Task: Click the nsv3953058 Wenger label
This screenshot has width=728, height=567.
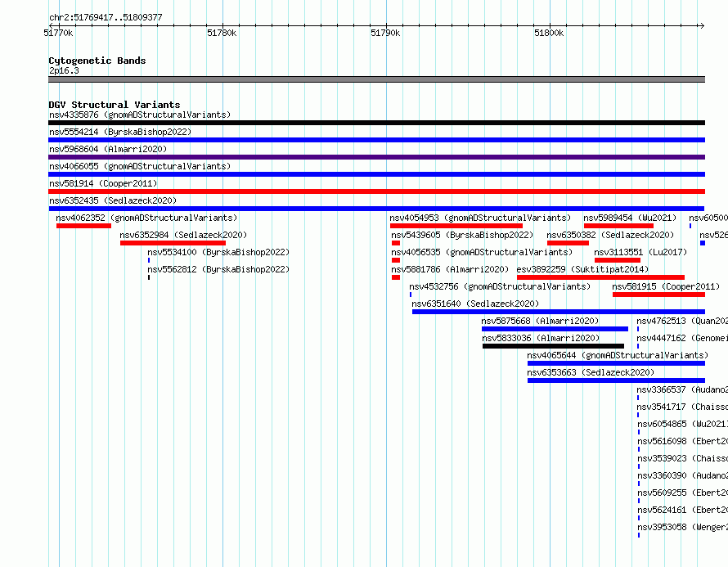Action: coord(682,527)
